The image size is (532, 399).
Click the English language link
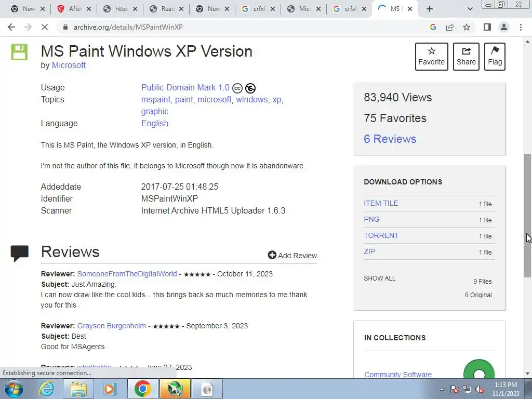pos(155,124)
